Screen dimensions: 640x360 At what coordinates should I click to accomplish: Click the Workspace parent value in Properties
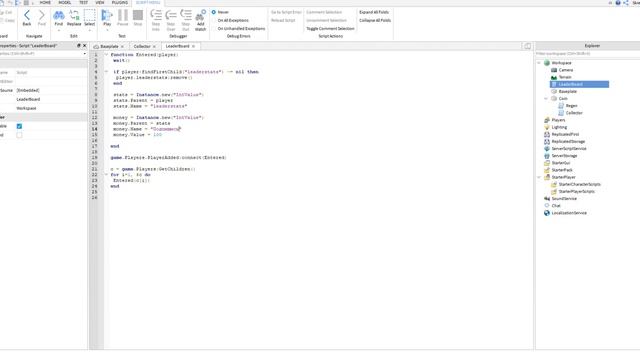[26, 108]
